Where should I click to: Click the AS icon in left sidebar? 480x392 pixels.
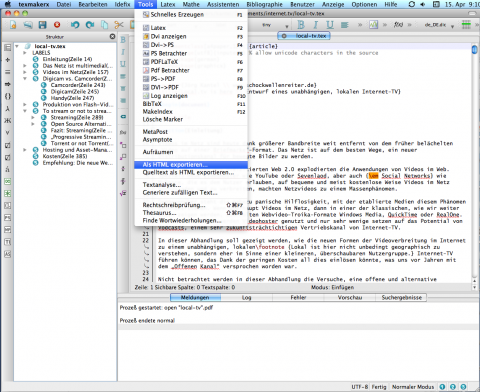[x=7, y=254]
